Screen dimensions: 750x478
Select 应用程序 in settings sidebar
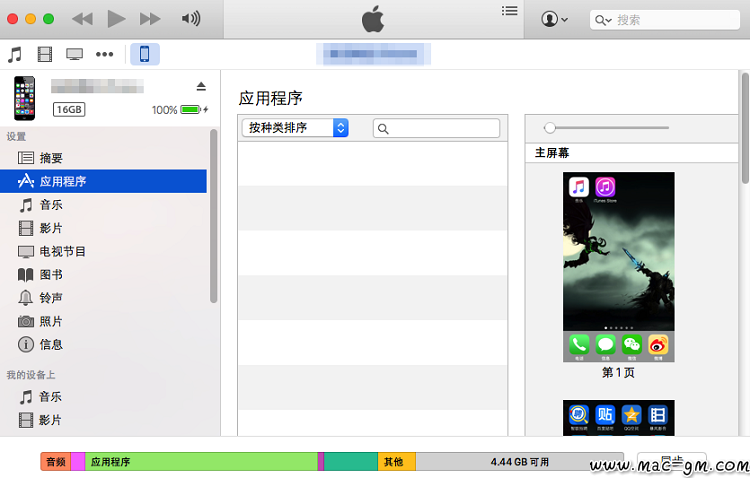click(x=103, y=181)
